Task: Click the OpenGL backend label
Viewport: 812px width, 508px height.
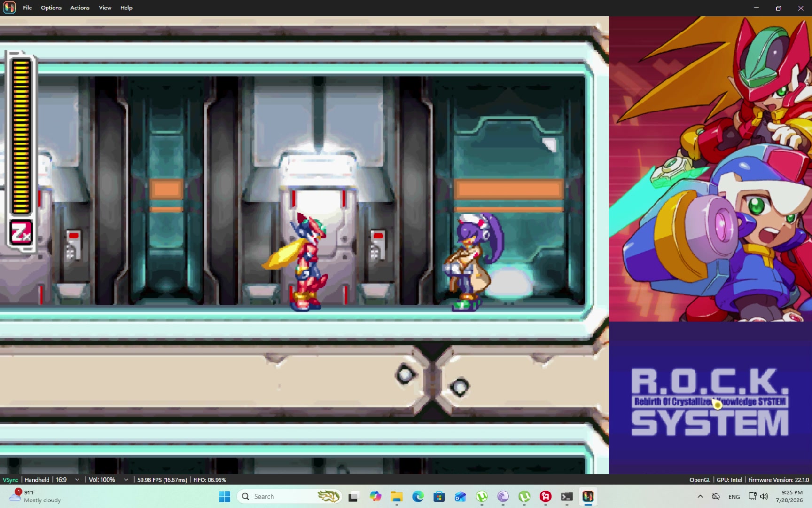Action: (700, 480)
